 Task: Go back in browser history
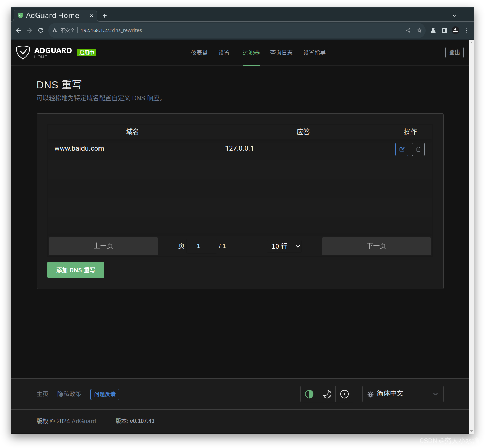click(x=18, y=30)
